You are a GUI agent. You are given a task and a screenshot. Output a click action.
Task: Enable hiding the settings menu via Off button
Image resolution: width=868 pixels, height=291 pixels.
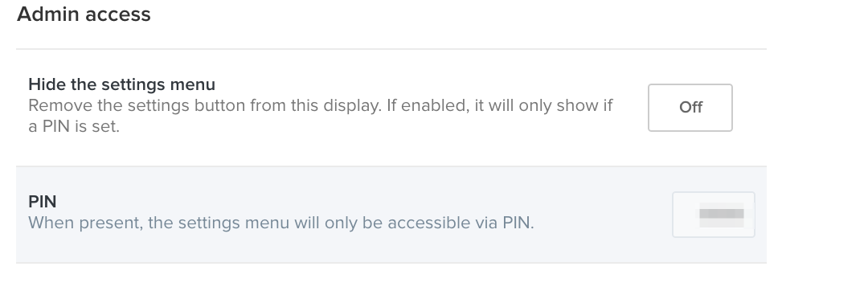tap(690, 108)
